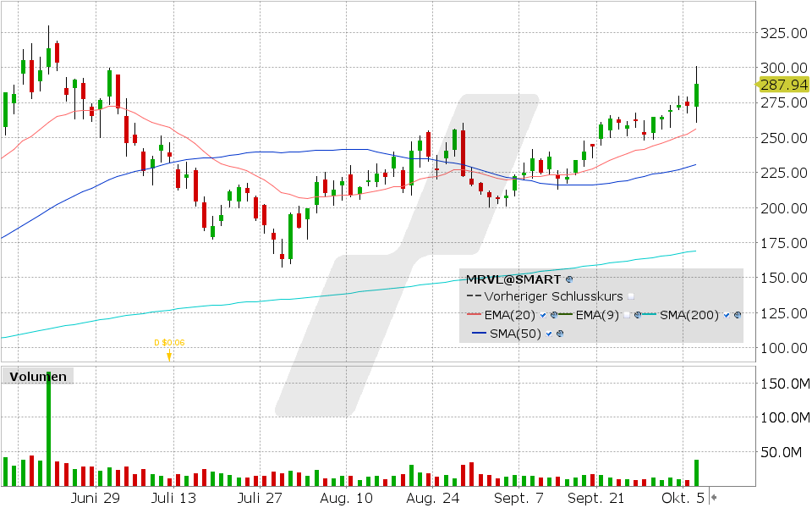Screen dimensions: 812x508
Task: Click the 125.00 price axis label
Action: [x=783, y=313]
